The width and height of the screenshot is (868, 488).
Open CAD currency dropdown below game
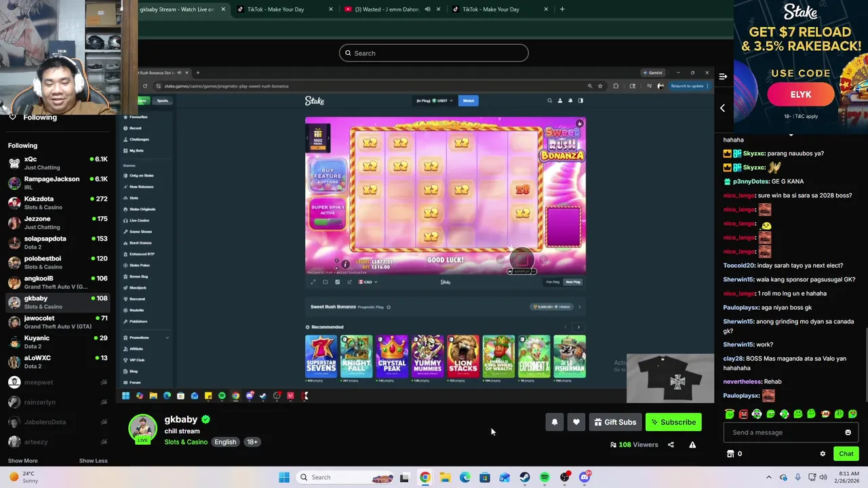[x=368, y=282]
